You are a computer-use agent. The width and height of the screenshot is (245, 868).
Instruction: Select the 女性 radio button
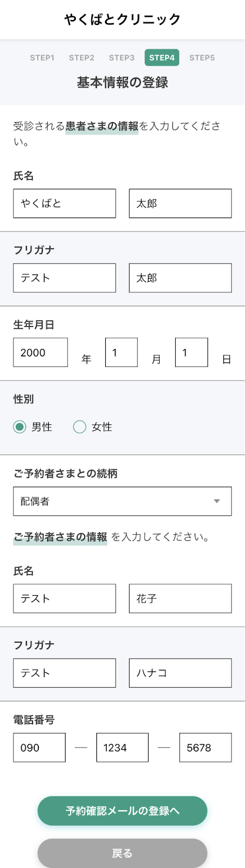tap(80, 427)
